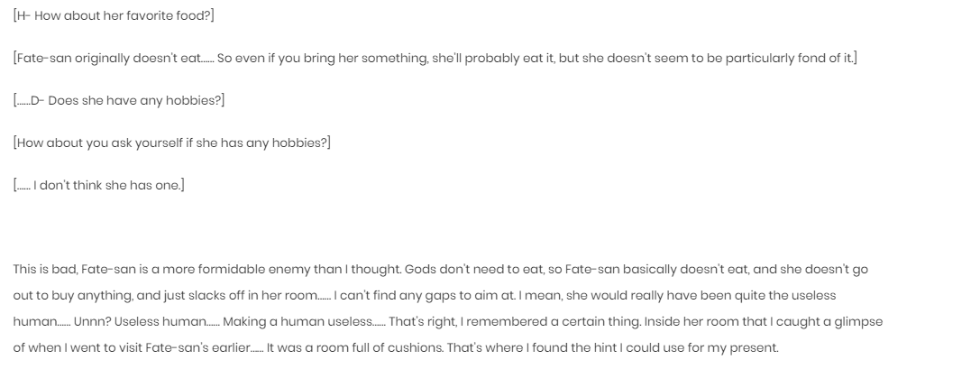Screen dimensions: 980x369
Task: Click the line I don't think she has one
Action: (99, 186)
